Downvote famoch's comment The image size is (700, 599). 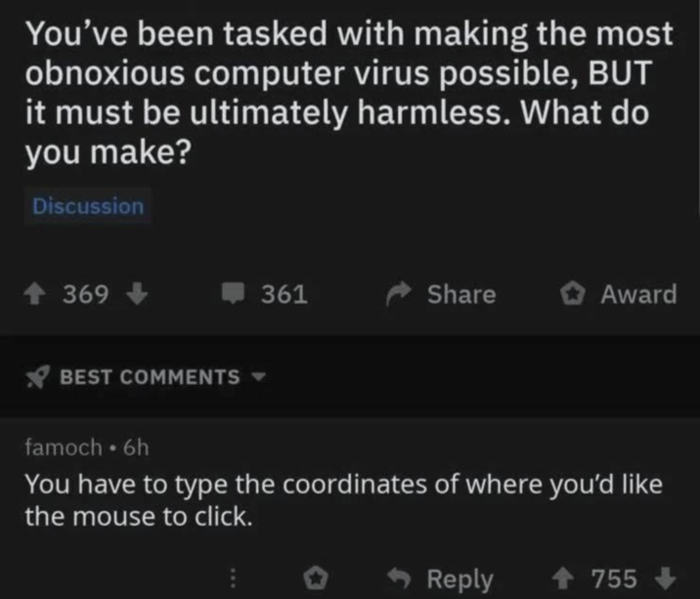coord(665,578)
